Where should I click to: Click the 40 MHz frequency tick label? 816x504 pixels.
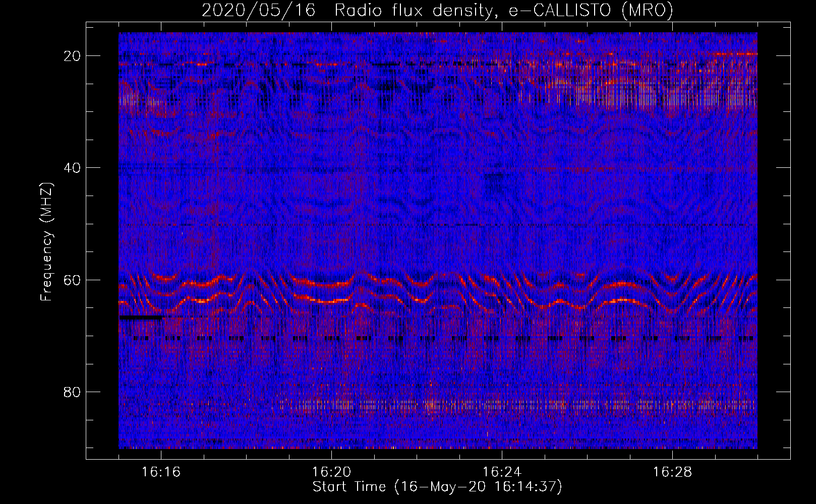(x=72, y=168)
